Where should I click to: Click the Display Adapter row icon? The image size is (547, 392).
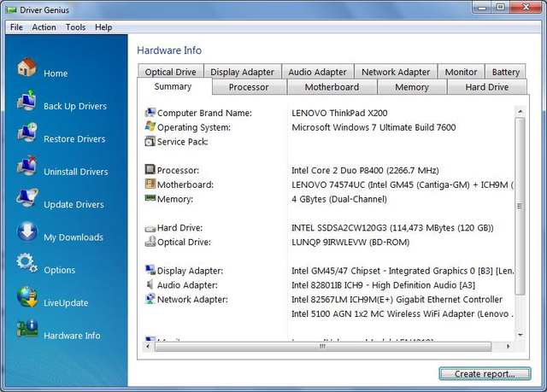[x=150, y=270]
